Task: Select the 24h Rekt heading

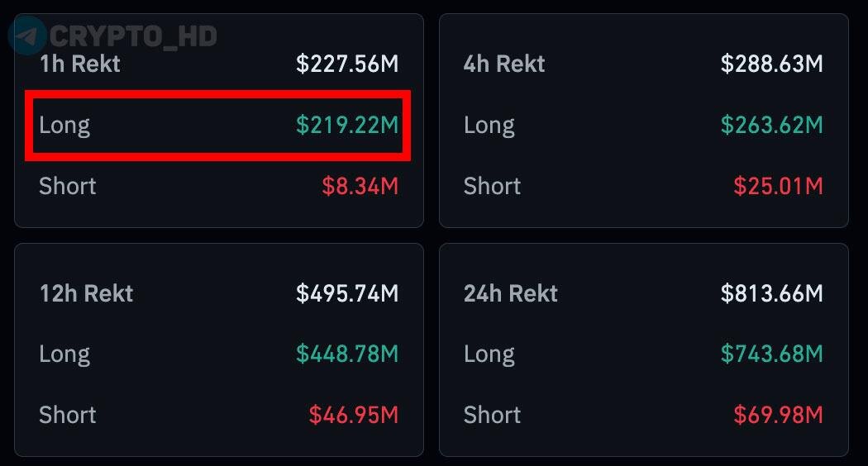Action: click(510, 293)
